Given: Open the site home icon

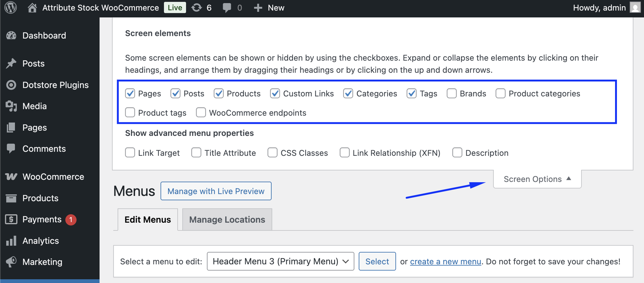Looking at the screenshot, I should click(32, 8).
